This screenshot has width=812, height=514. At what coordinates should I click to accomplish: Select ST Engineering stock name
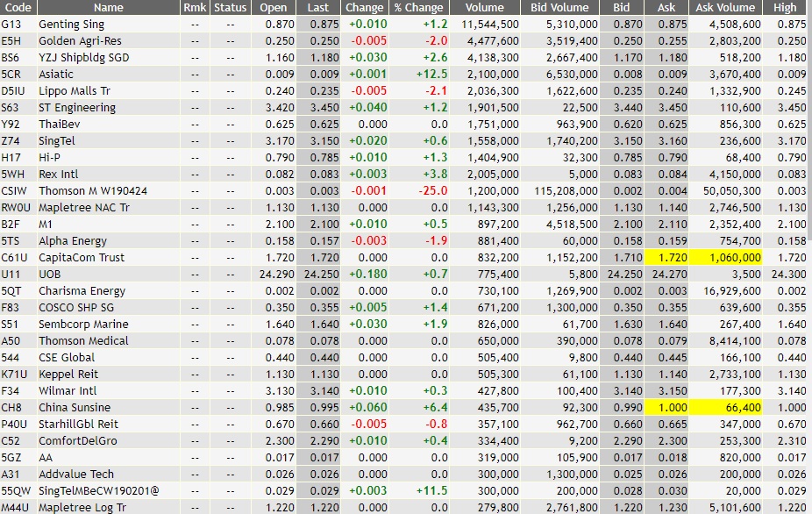coord(77,107)
